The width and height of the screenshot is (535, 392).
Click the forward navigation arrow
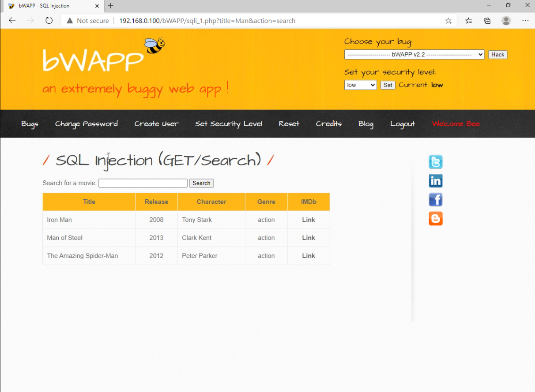30,21
